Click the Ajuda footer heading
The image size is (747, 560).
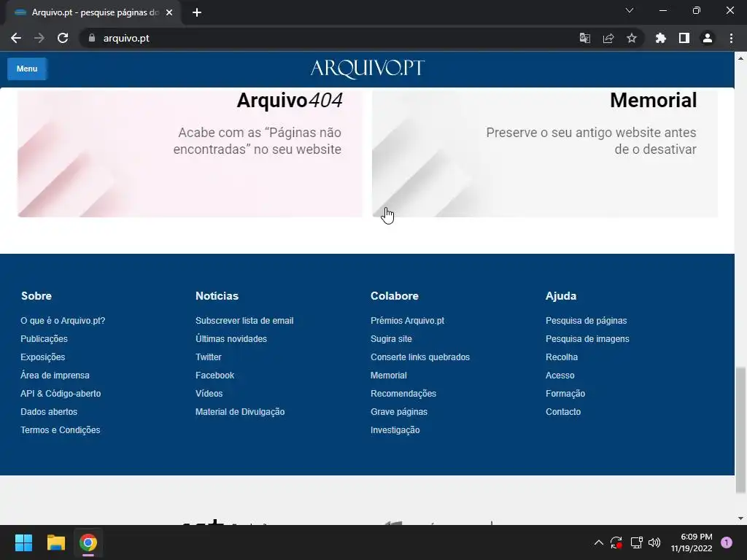pos(561,296)
